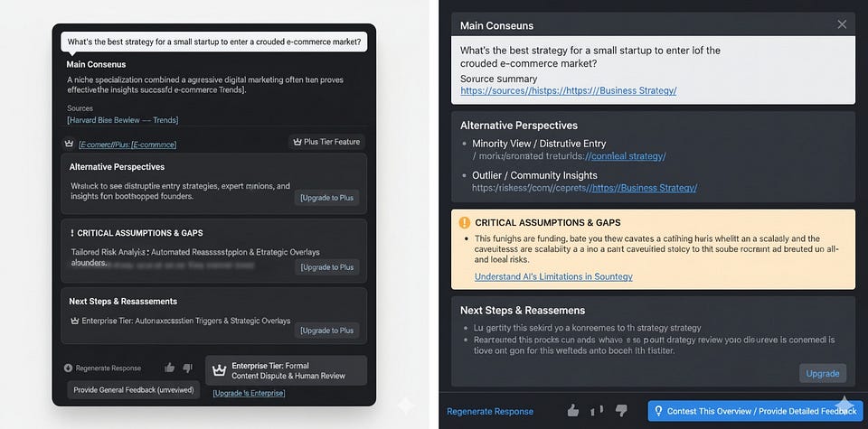Open Source summary Business Strategy link
Screen dimensions: 868x429
point(569,90)
